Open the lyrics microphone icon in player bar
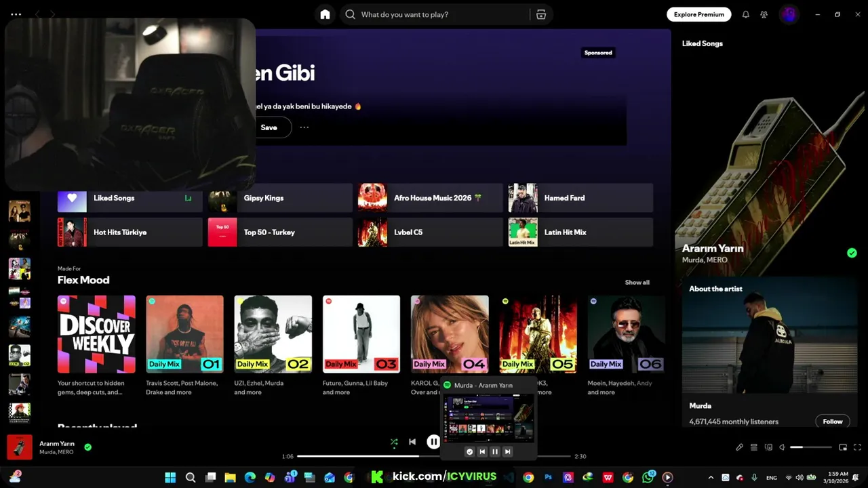The width and height of the screenshot is (868, 488). 739,447
